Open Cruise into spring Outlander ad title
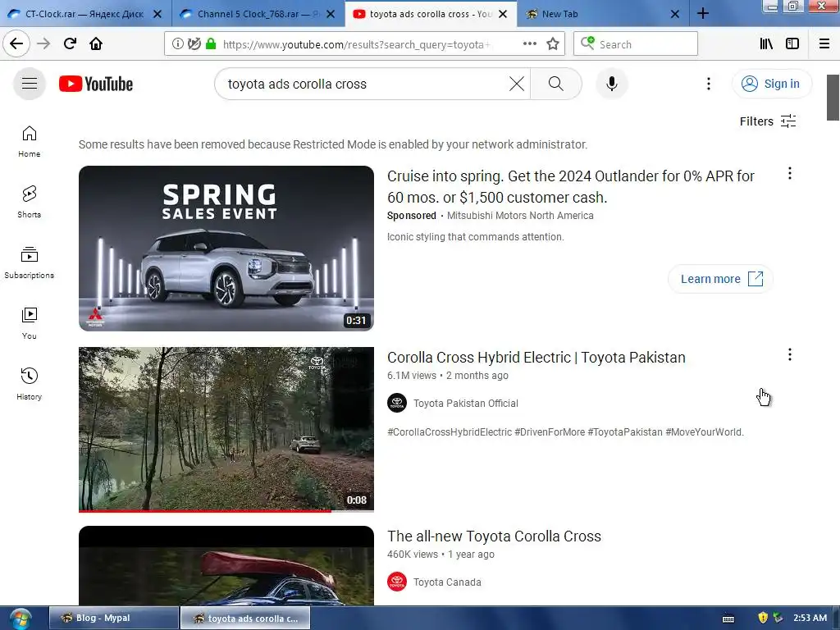 (x=571, y=186)
